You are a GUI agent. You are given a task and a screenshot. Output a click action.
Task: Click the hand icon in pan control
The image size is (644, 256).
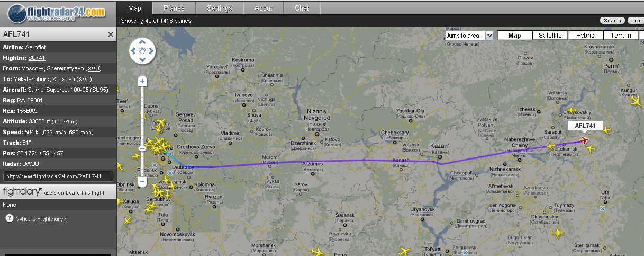click(x=142, y=51)
